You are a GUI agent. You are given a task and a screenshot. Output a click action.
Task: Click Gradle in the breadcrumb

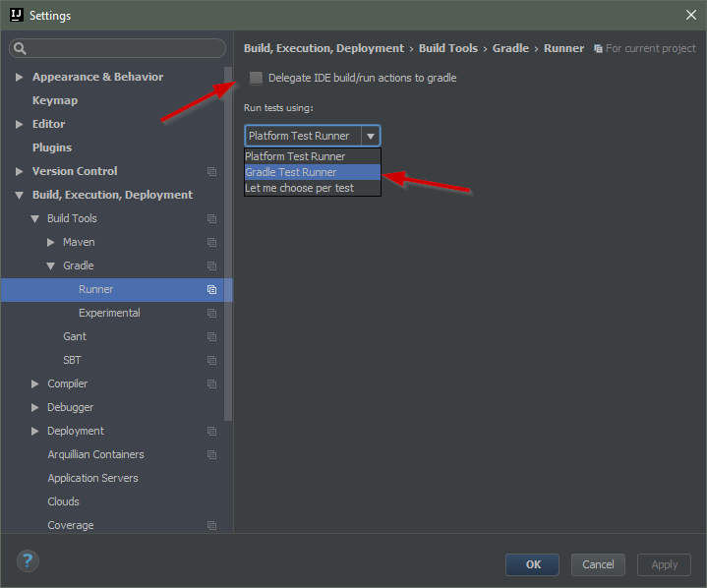coord(510,48)
